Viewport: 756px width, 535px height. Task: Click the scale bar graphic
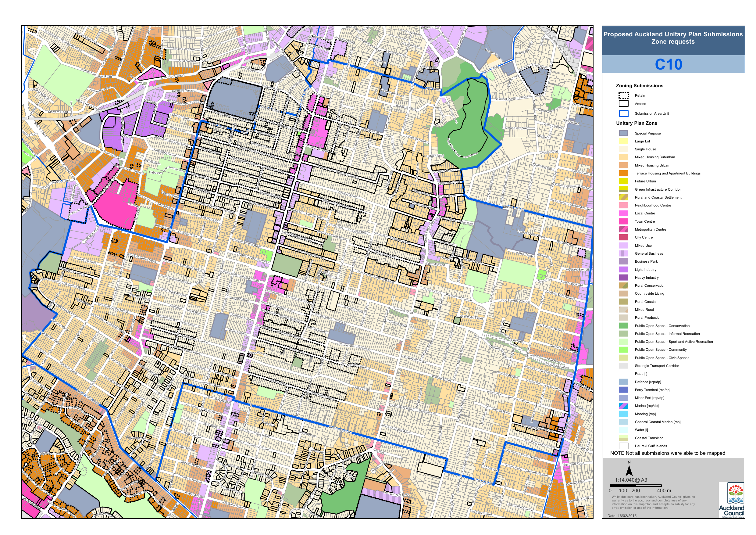click(x=636, y=486)
